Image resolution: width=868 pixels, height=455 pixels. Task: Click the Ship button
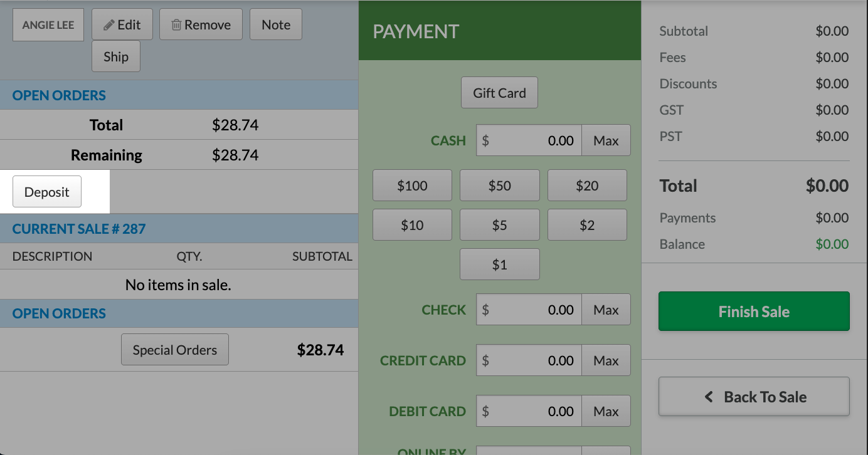click(116, 57)
